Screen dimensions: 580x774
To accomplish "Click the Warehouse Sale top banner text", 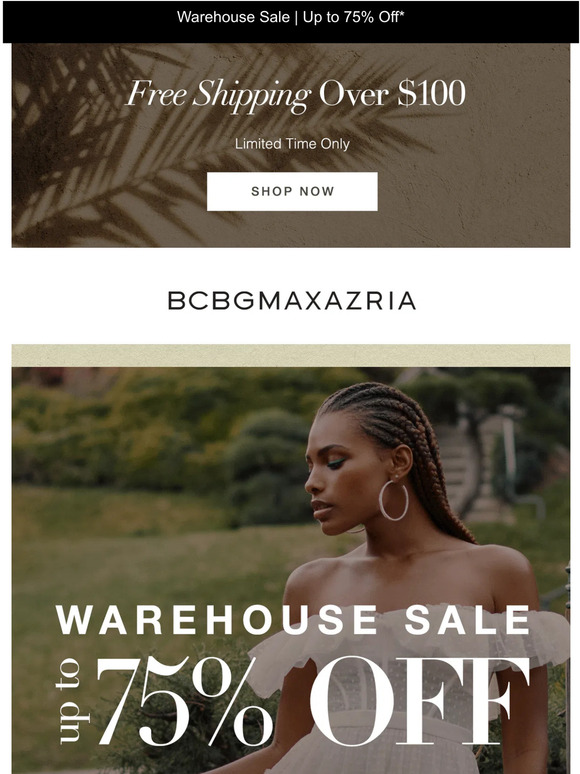I will [233, 17].
